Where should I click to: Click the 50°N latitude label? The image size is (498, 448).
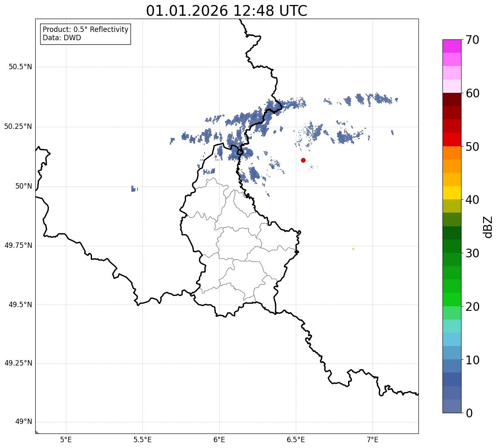(x=24, y=186)
